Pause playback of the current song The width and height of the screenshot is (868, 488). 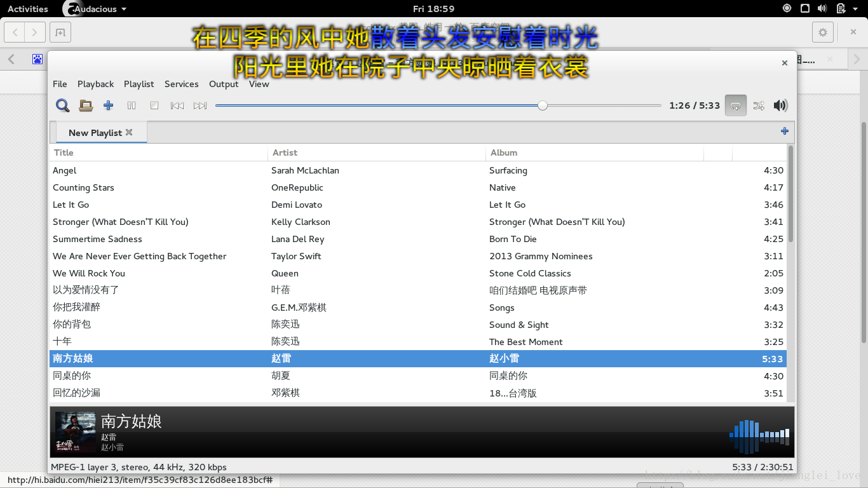(x=132, y=105)
